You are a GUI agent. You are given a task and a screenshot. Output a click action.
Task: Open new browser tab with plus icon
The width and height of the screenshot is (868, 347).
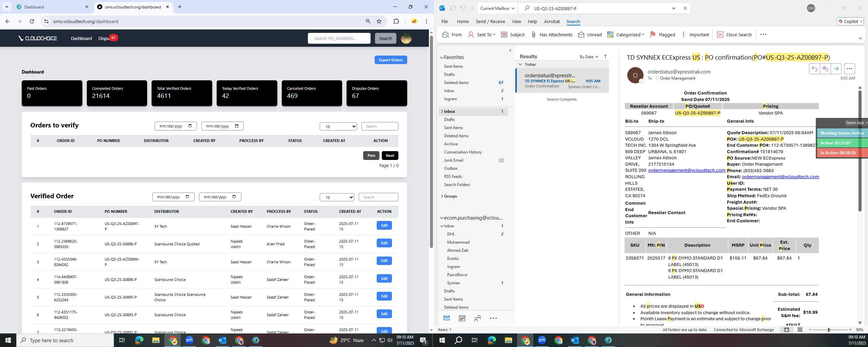pos(180,7)
